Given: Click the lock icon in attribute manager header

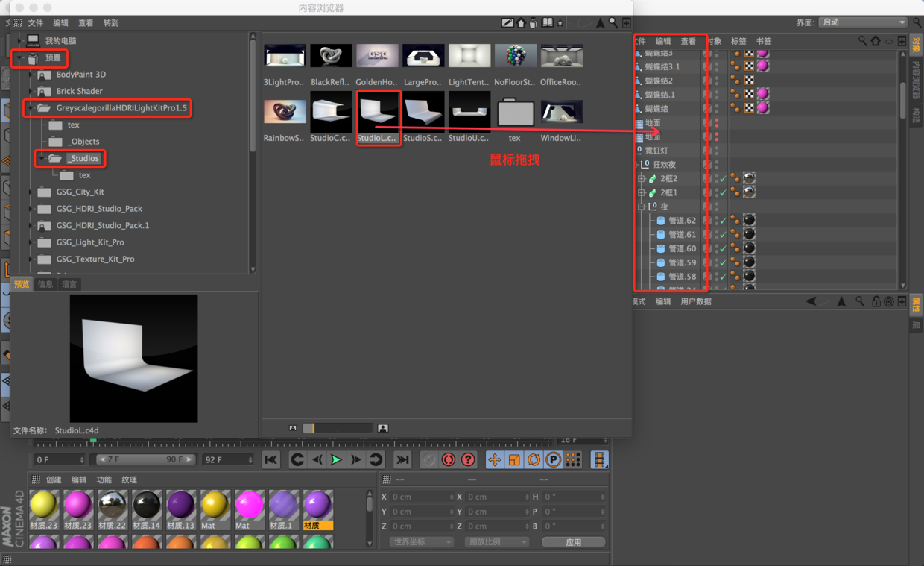Looking at the screenshot, I should click(876, 301).
